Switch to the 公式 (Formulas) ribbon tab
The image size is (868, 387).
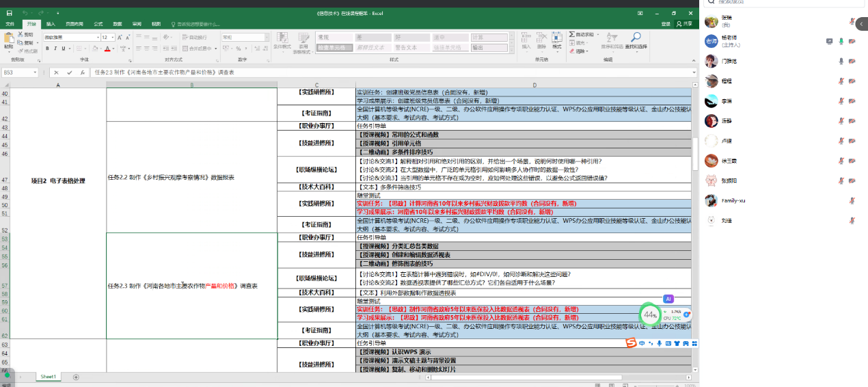98,24
